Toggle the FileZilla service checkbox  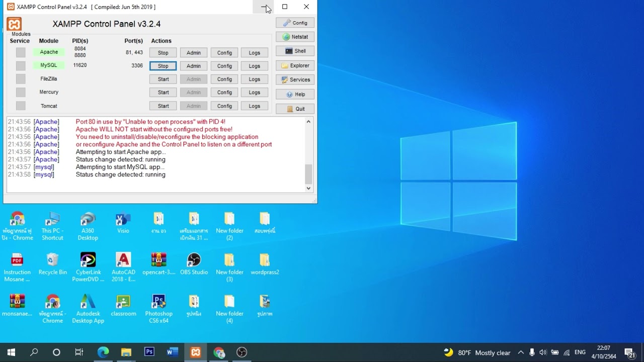20,79
